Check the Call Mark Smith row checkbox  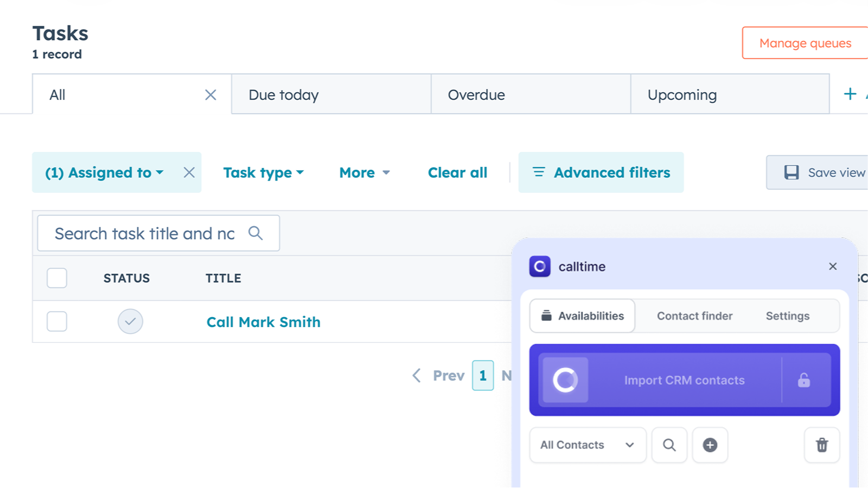[x=57, y=322]
